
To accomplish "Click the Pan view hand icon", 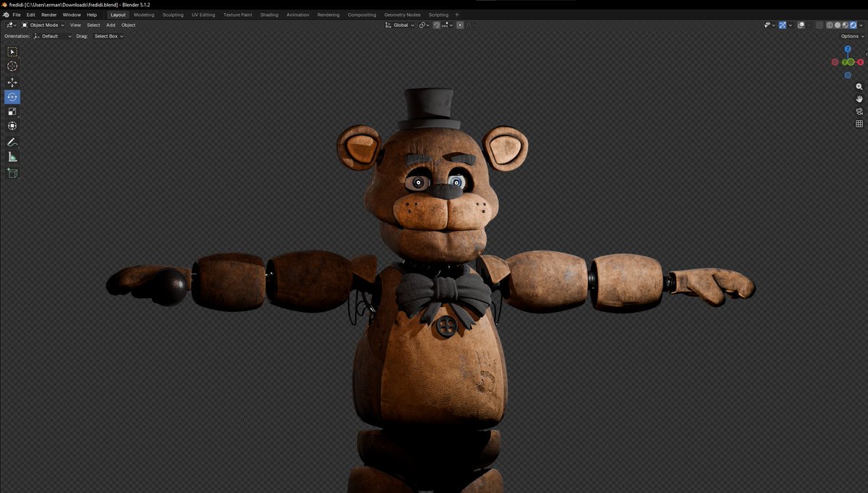I will click(x=859, y=99).
